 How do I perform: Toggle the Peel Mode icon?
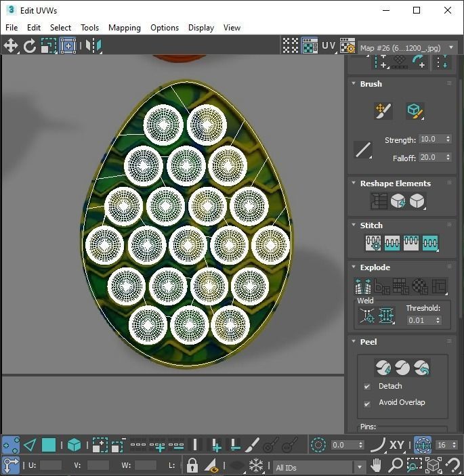pos(402,368)
